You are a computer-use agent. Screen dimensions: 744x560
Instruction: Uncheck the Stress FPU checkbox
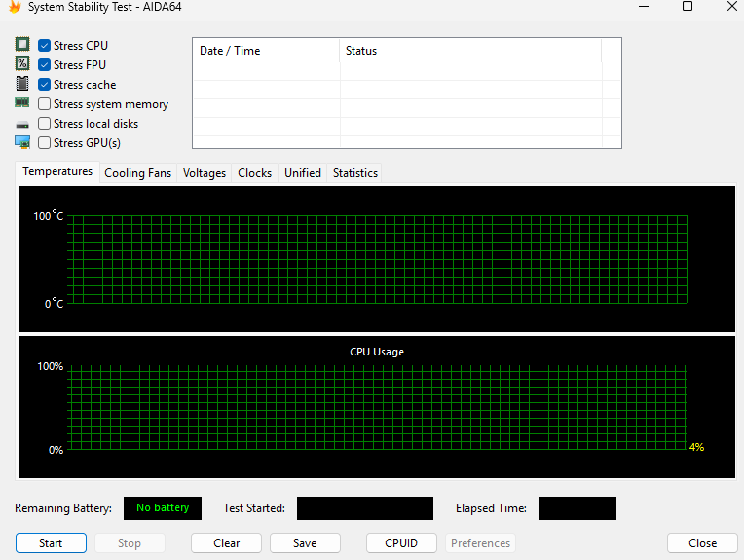44,65
